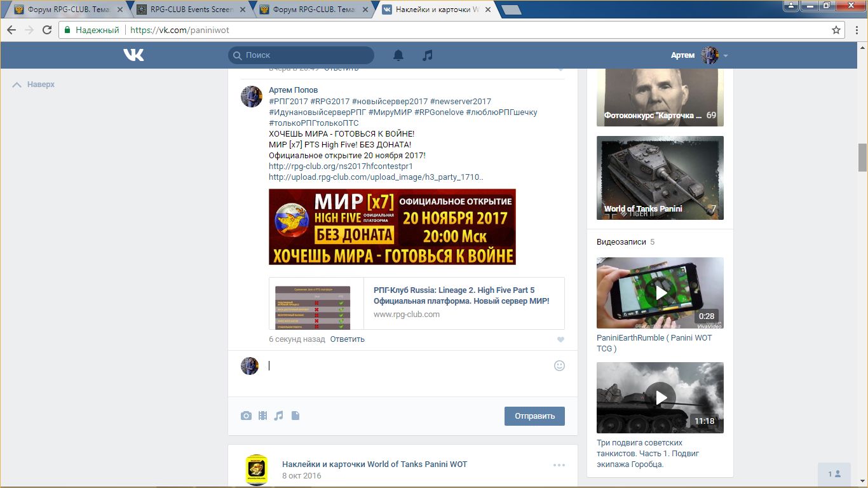Screen dimensions: 868x488
Task: Click Ответить under the comment
Action: pyautogui.click(x=347, y=339)
